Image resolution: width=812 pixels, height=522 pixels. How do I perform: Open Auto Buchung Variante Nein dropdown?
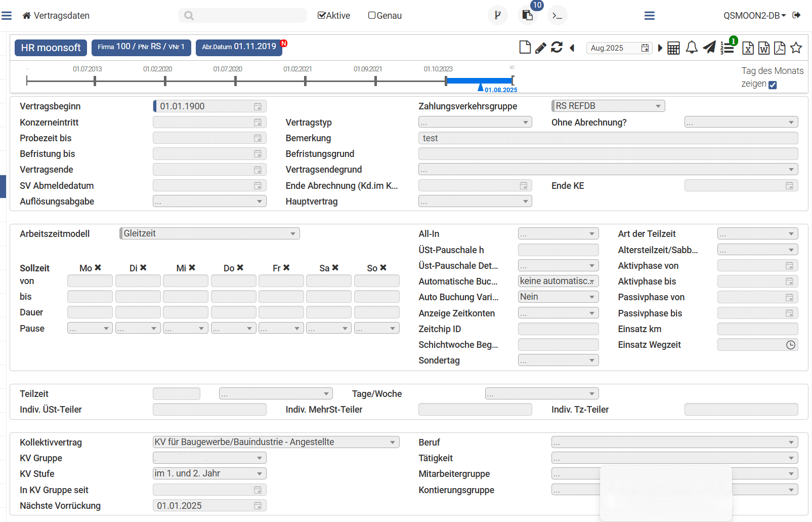(559, 297)
